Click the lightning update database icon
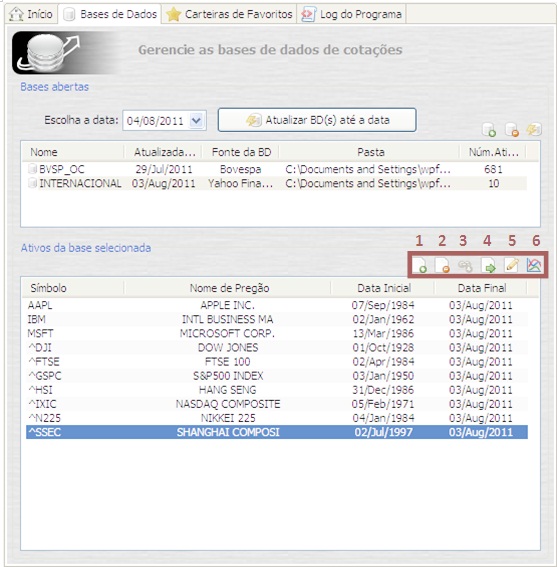Viewport: 557px width, 567px height. tap(533, 129)
